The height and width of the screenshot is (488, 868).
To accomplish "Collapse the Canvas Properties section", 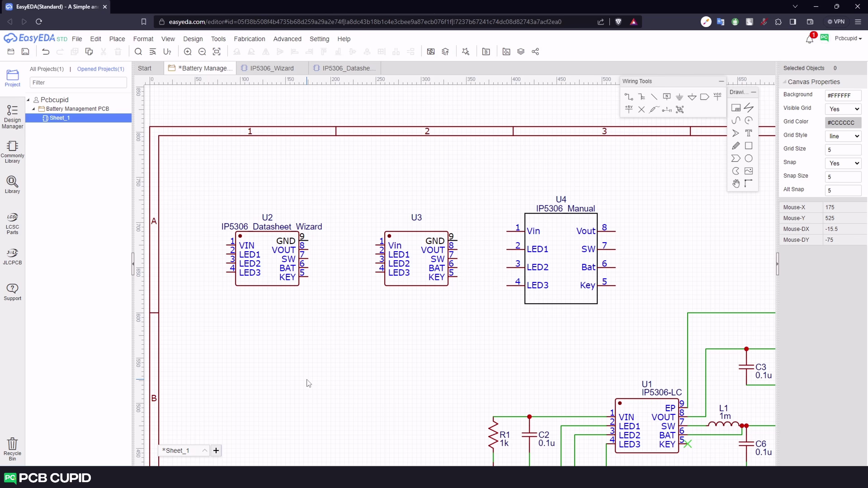I will click(785, 82).
